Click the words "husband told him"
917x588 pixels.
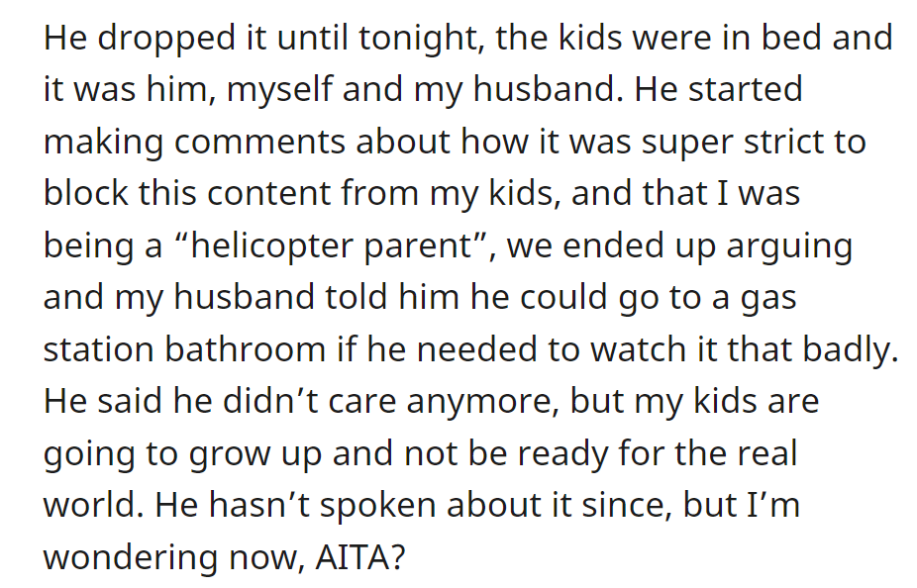pyautogui.click(x=316, y=297)
